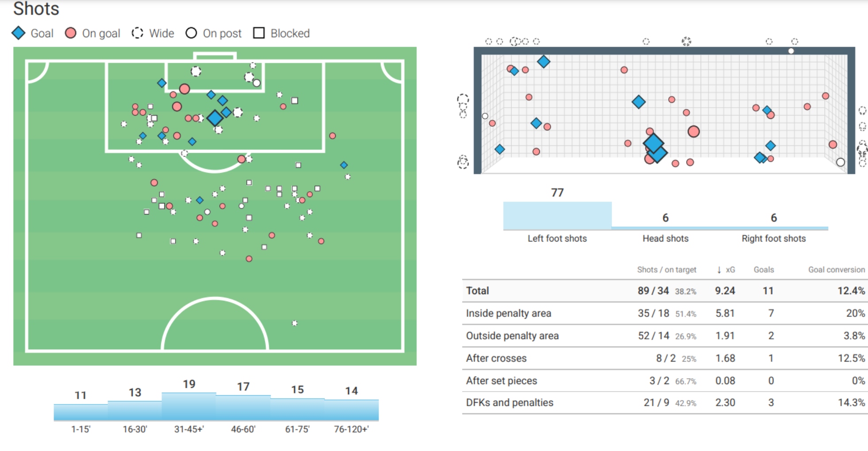This screenshot has width=868, height=451.
Task: Select the 76-120+' time period bar
Action: click(352, 410)
